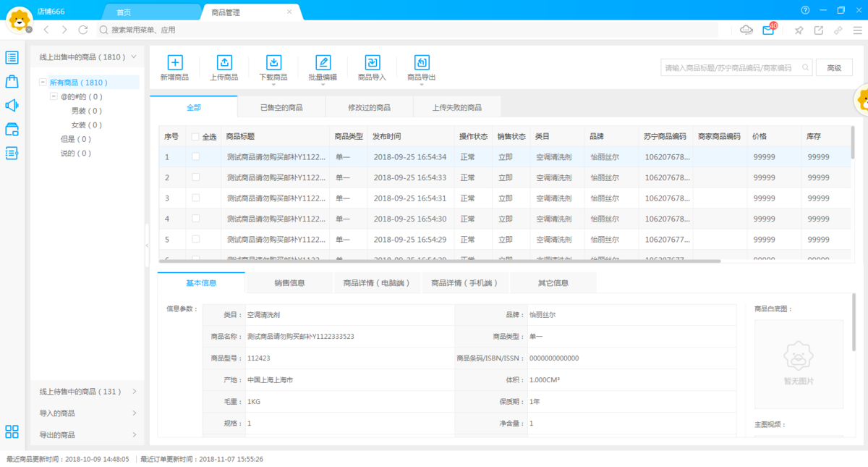The image size is (868, 467).
Task: Click the 批量编辑 batch edit icon
Action: point(323,62)
